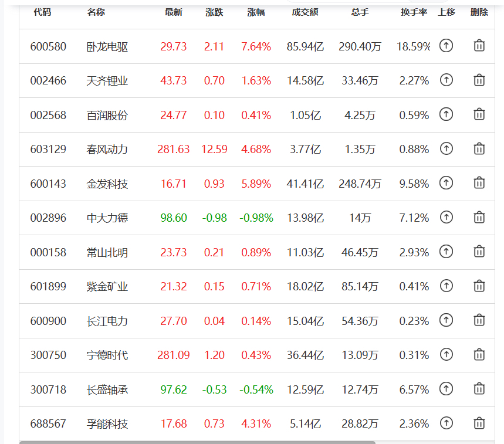Image resolution: width=504 pixels, height=444 pixels.
Task: Delete the 天齐锂业 row via trash icon
Action: (479, 80)
